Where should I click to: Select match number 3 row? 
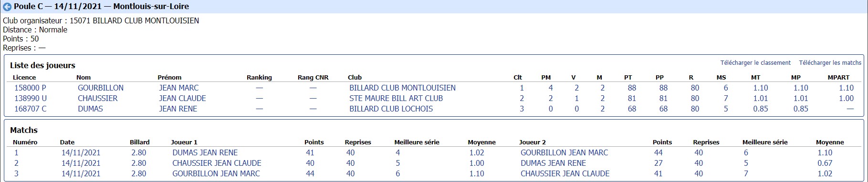pos(434,173)
